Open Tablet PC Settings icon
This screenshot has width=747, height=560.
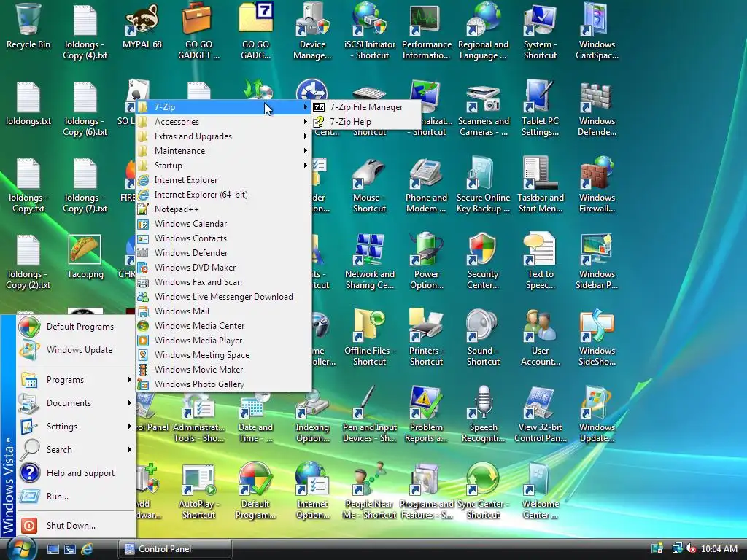540,109
